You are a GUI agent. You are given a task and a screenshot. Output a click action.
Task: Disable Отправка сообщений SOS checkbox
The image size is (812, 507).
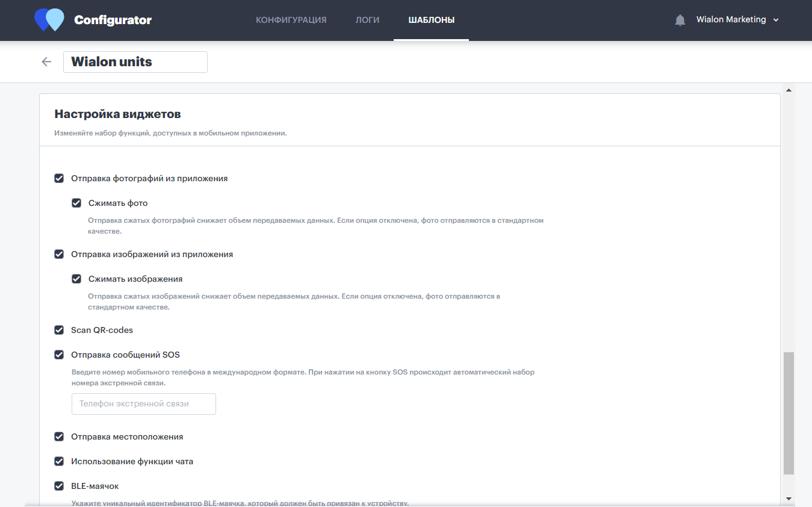(59, 355)
